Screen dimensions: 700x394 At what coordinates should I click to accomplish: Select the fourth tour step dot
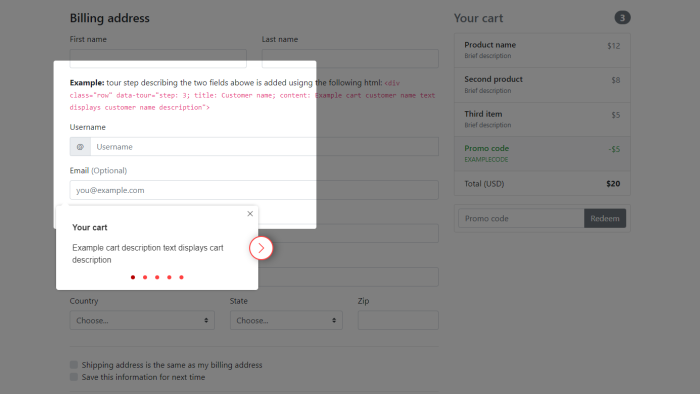click(169, 278)
